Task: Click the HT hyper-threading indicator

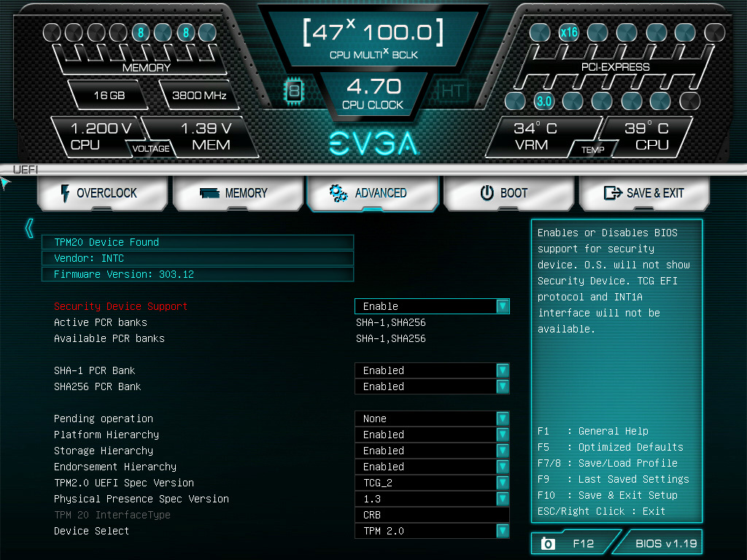Action: (x=452, y=90)
